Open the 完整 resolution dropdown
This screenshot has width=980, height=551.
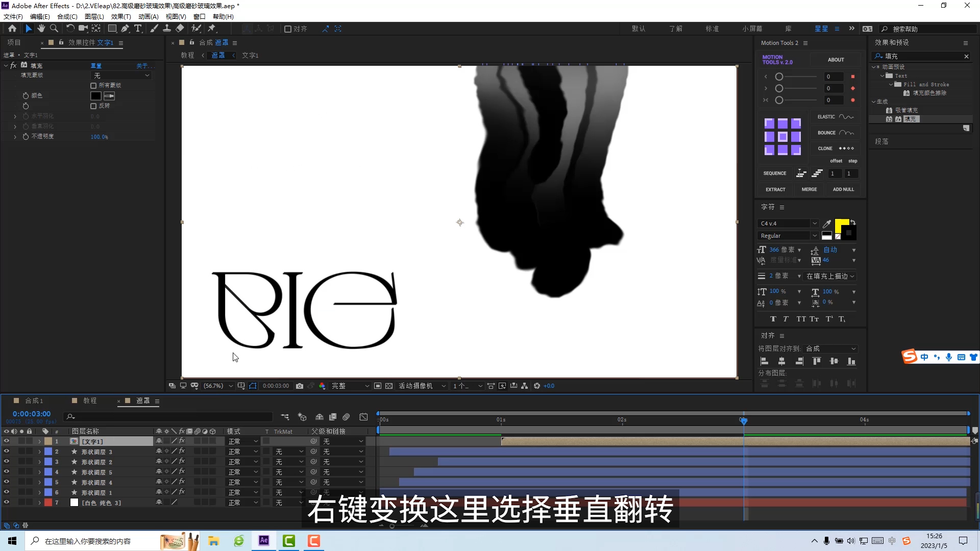point(350,386)
